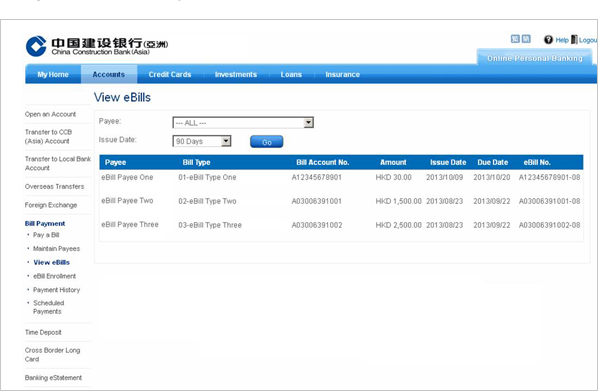This screenshot has height=391, width=598.
Task: Click the Help question mark icon
Action: (548, 40)
